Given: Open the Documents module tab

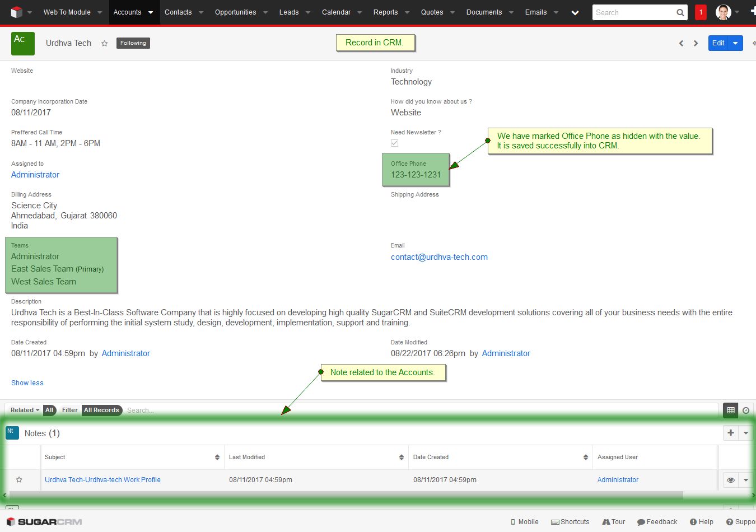Looking at the screenshot, I should point(484,12).
